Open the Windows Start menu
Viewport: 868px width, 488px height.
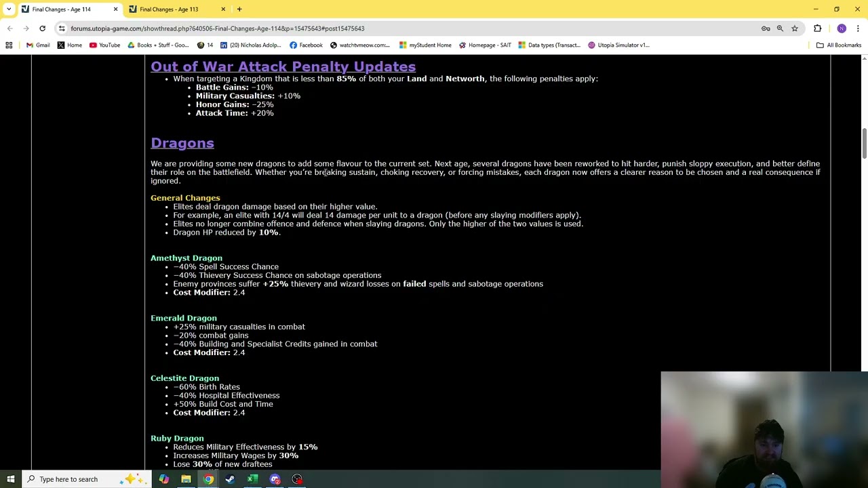coord(11,479)
